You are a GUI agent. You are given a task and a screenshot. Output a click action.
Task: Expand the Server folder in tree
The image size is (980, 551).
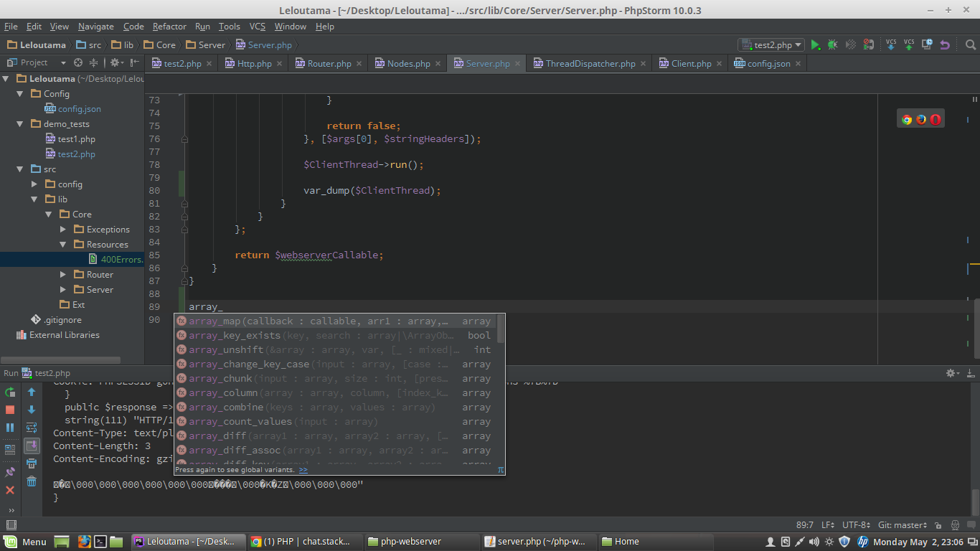pyautogui.click(x=63, y=290)
